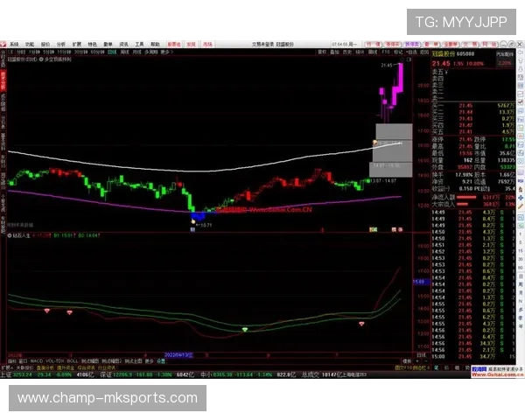Image resolution: width=525 pixels, height=420 pixels.
Task: Switch to the MACD indicator tab
Action: [37, 360]
